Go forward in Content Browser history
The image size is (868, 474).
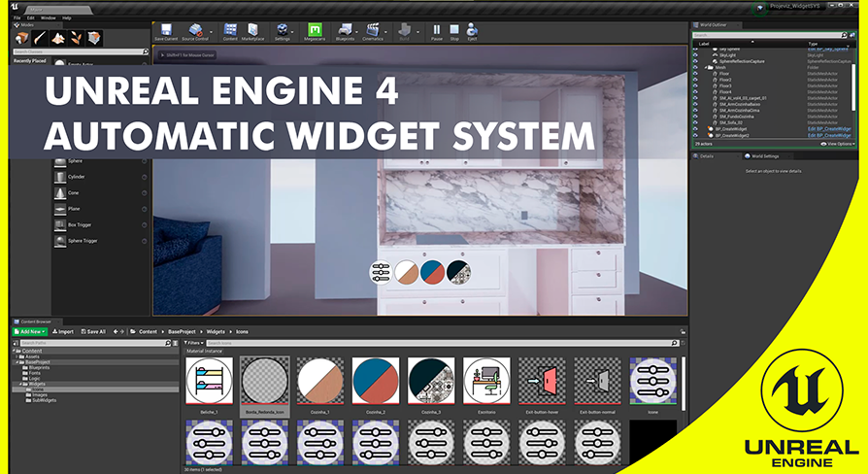point(121,331)
